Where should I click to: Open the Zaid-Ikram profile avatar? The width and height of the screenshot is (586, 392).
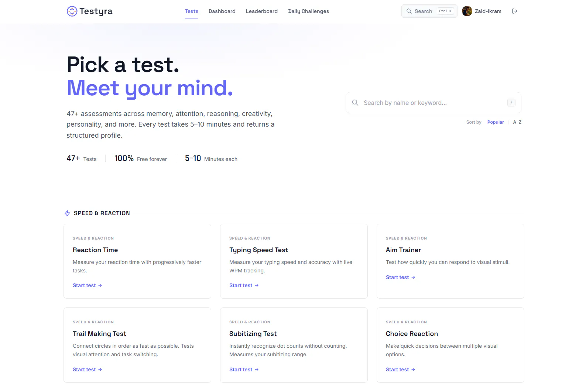point(467,11)
